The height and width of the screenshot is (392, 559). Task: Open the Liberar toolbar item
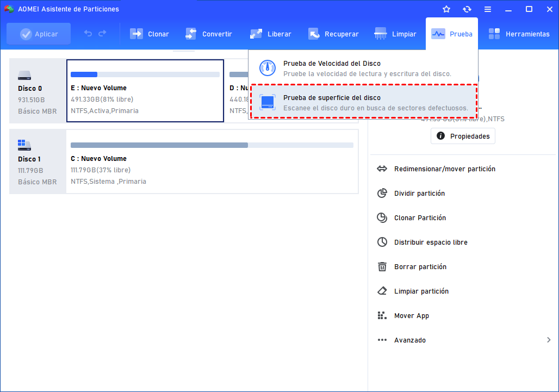pyautogui.click(x=271, y=34)
